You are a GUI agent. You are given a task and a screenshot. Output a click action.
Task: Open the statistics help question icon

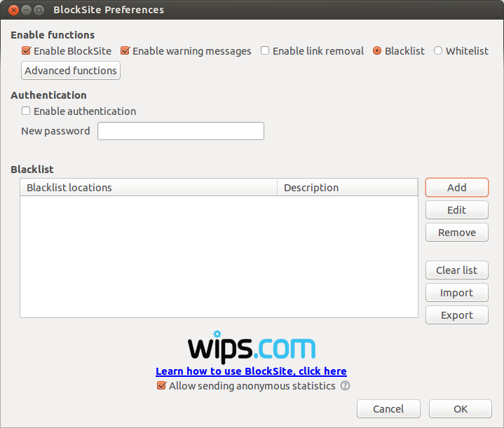(345, 385)
